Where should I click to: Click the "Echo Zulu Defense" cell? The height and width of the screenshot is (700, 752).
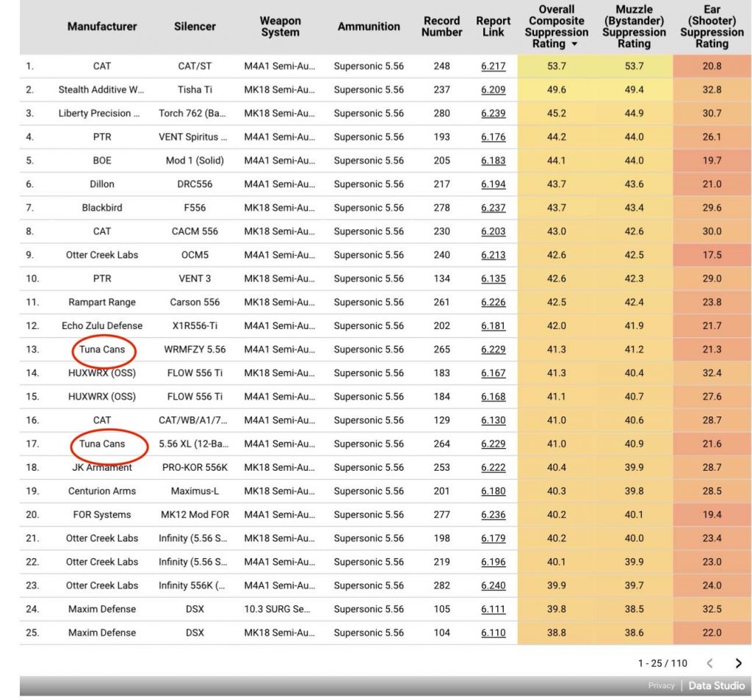[x=102, y=326]
